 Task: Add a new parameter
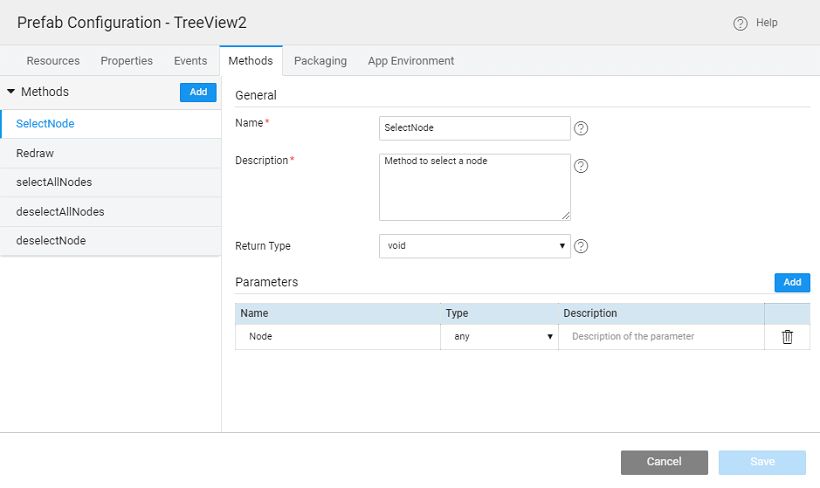tap(792, 283)
